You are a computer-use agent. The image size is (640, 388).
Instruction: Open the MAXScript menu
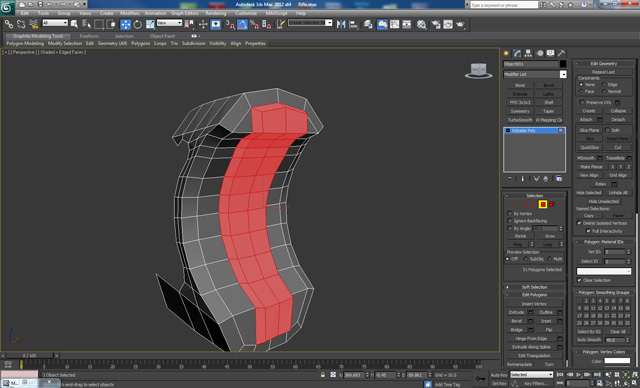tap(277, 13)
